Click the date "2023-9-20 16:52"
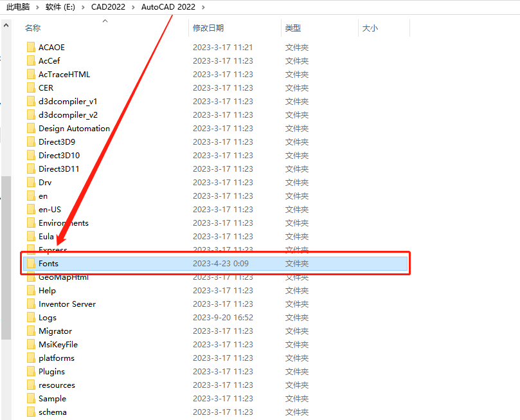The height and width of the screenshot is (420, 520). point(223,318)
